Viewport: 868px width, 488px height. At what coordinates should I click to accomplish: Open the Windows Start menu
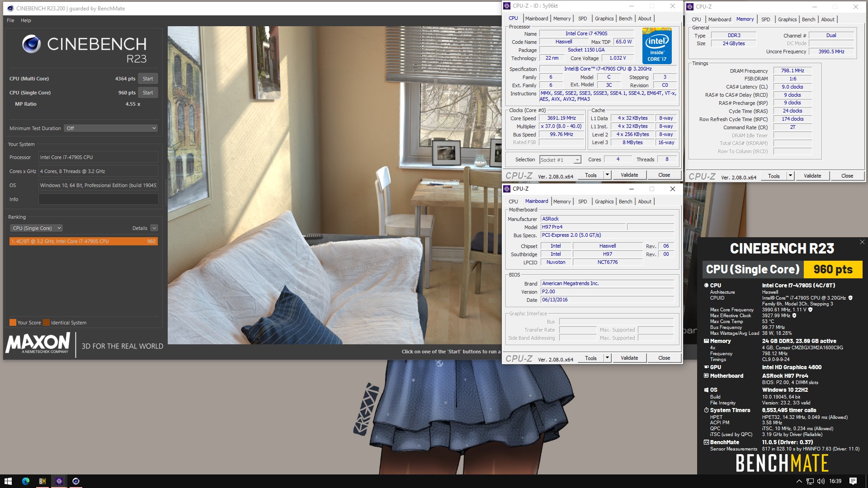click(x=8, y=481)
